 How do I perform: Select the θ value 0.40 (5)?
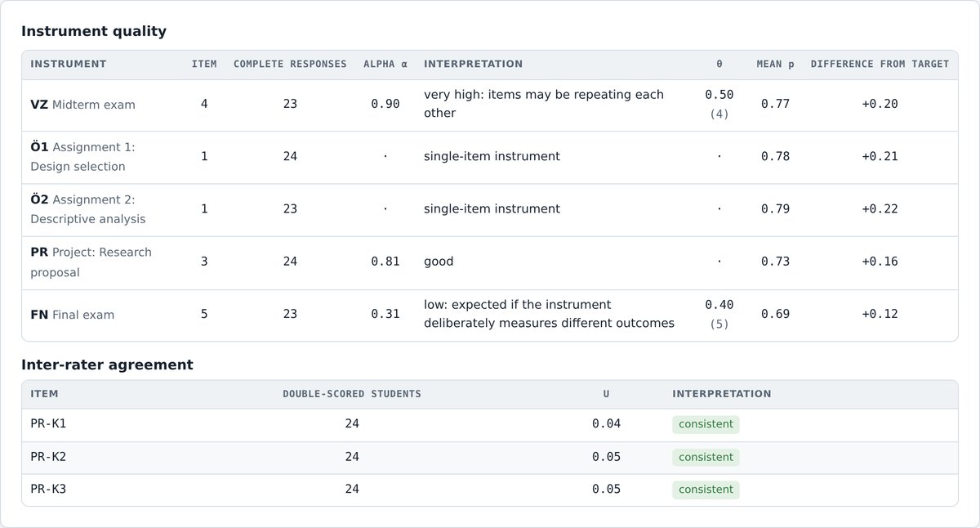click(719, 314)
